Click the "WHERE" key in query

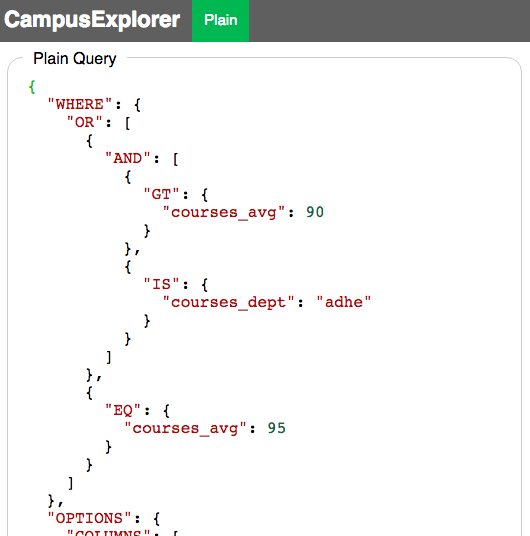[80, 104]
